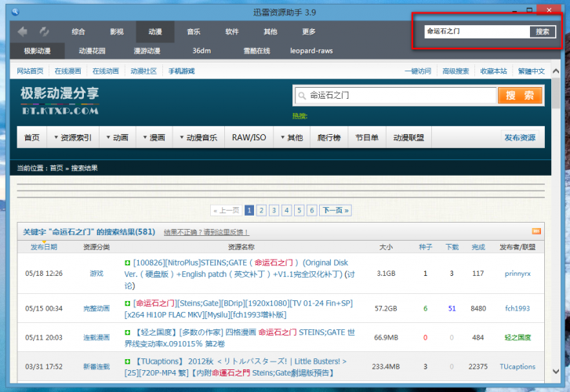Click the back arrow navigation icon
Screen dimensions: 570x392
[x=23, y=31]
